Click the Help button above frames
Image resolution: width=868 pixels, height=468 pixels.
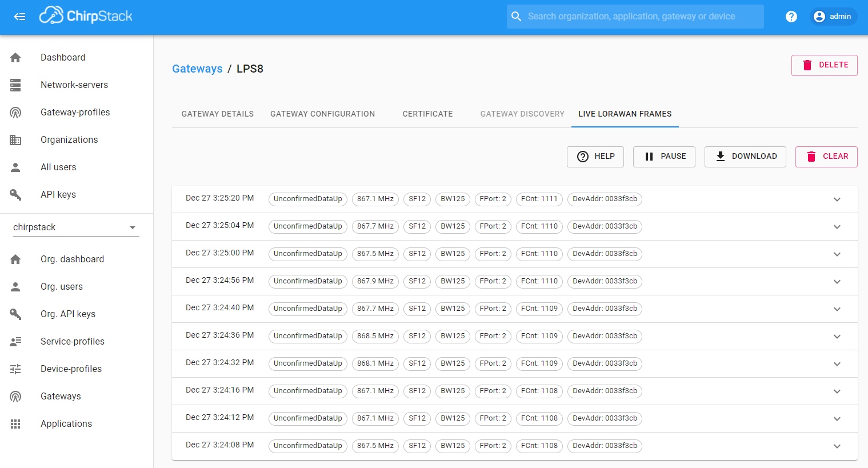click(x=595, y=157)
